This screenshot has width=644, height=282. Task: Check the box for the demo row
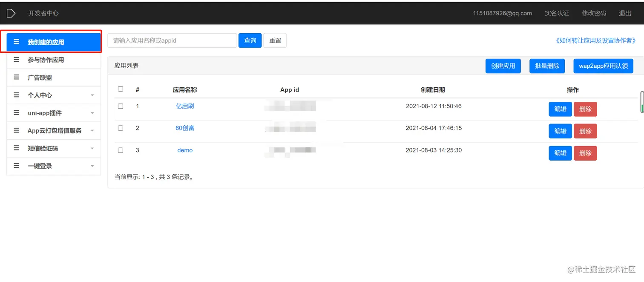click(121, 150)
